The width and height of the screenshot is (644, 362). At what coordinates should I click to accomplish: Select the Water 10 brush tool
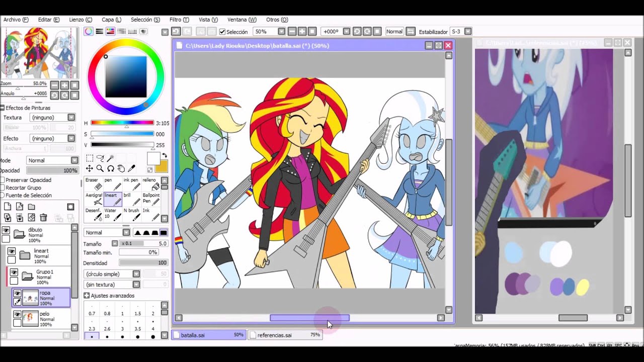coord(113,214)
